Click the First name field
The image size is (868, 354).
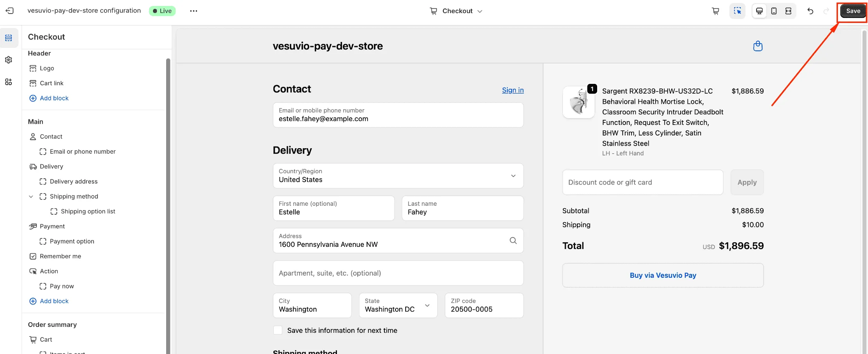(334, 208)
